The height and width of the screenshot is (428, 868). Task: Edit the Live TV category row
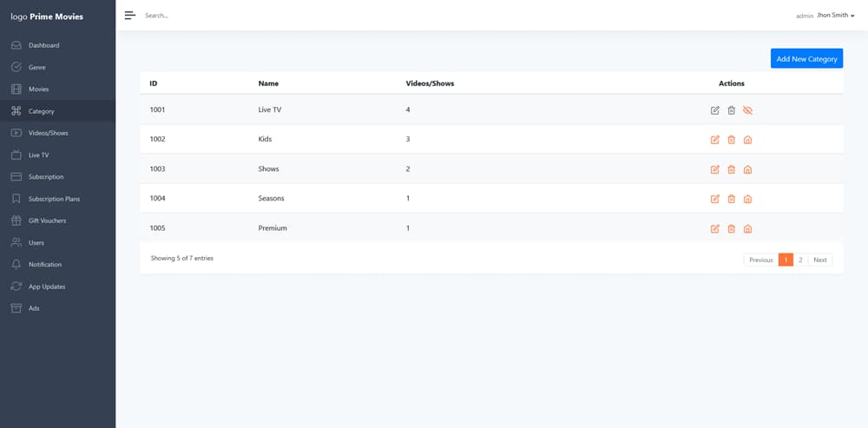pyautogui.click(x=714, y=110)
